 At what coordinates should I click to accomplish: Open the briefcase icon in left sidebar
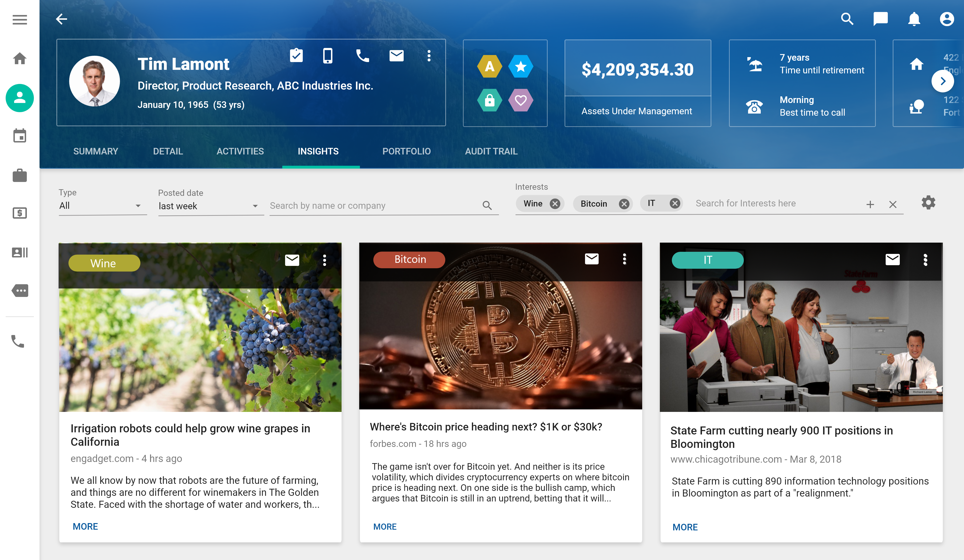[x=20, y=175]
